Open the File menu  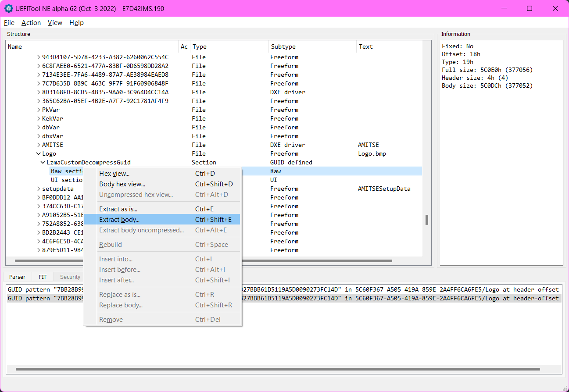click(9, 23)
